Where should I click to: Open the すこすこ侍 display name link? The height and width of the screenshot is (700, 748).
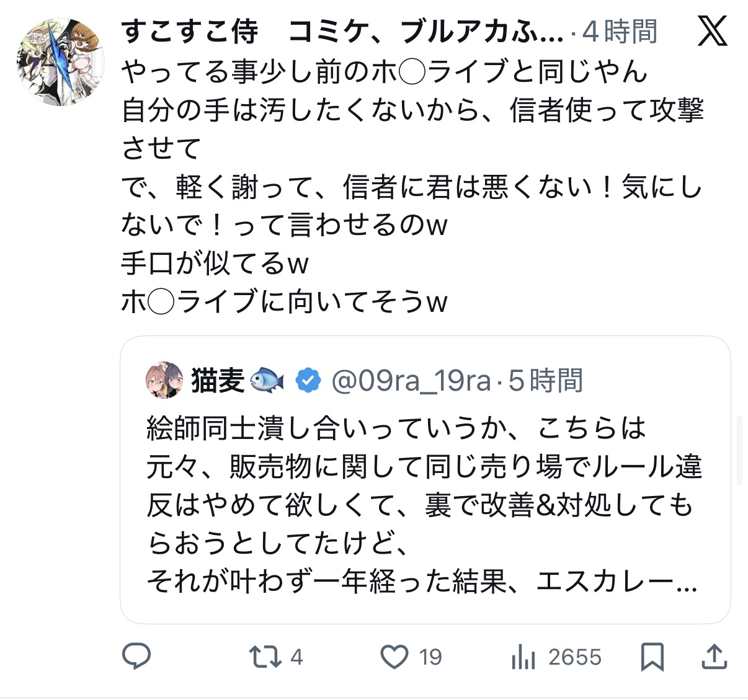point(341,32)
